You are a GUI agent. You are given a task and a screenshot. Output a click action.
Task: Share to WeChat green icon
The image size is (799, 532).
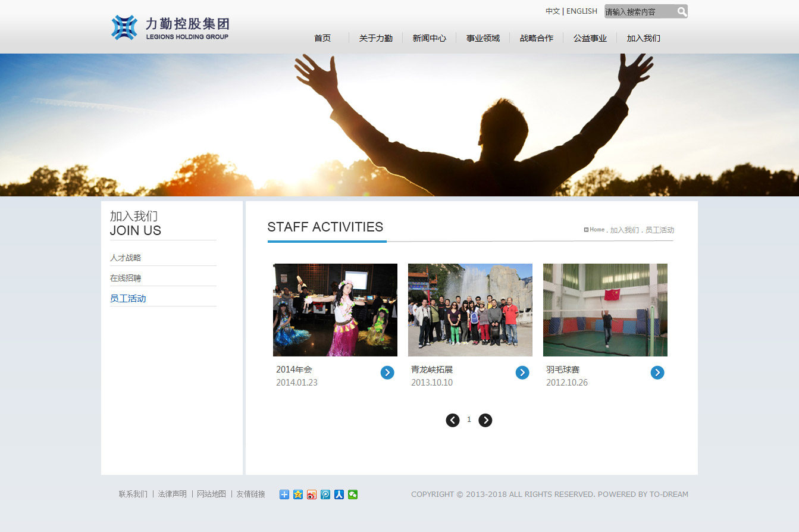[x=353, y=495]
